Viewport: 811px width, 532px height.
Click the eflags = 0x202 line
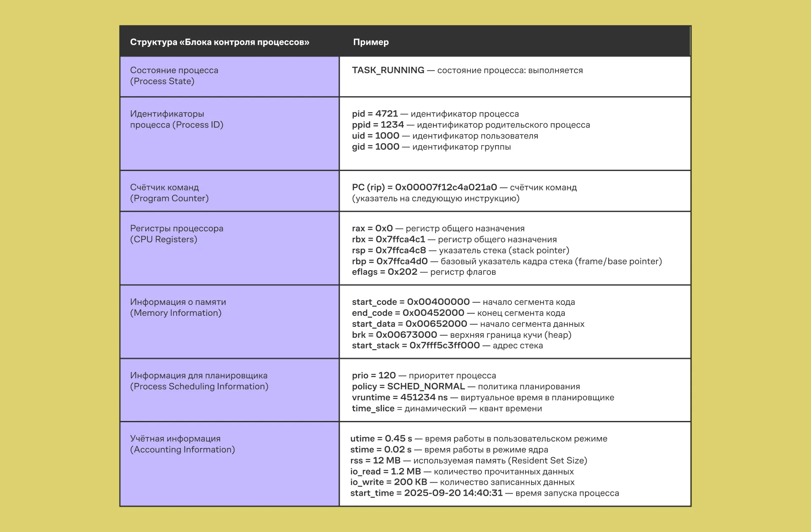424,272
